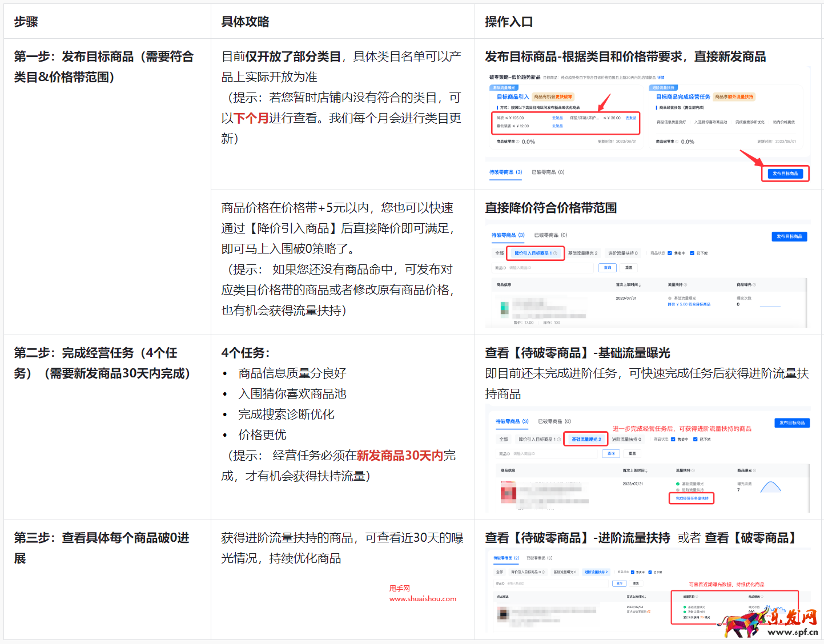Open the www.shuaishou.com link
This screenshot has width=824, height=644.
coord(423,599)
